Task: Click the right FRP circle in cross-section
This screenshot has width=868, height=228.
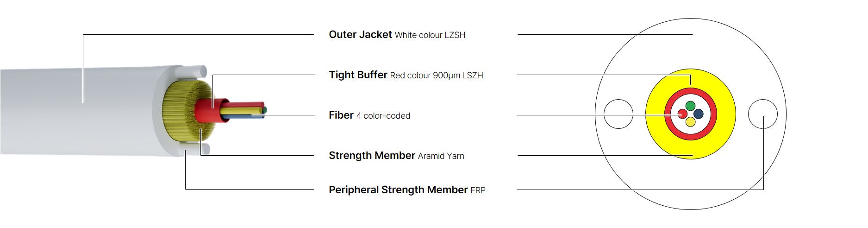Action: tap(763, 114)
